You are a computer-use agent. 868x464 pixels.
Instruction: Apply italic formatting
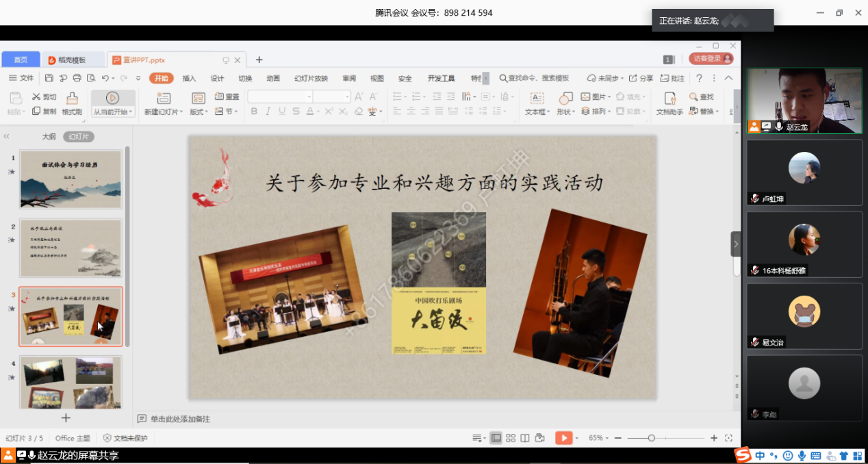(268, 112)
